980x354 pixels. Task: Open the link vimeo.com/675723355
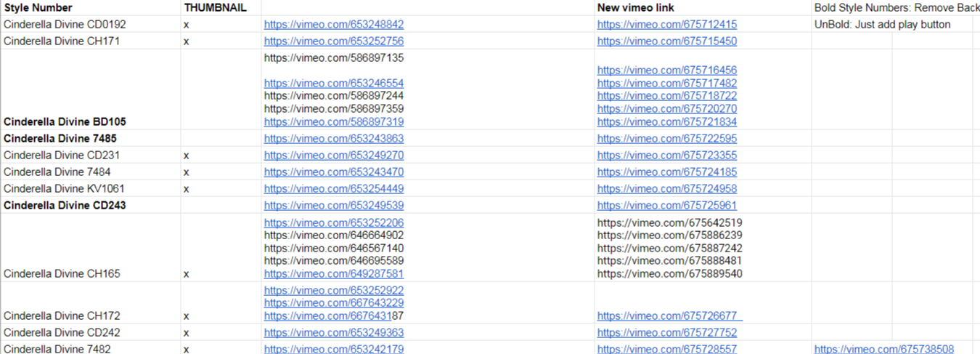tap(667, 156)
